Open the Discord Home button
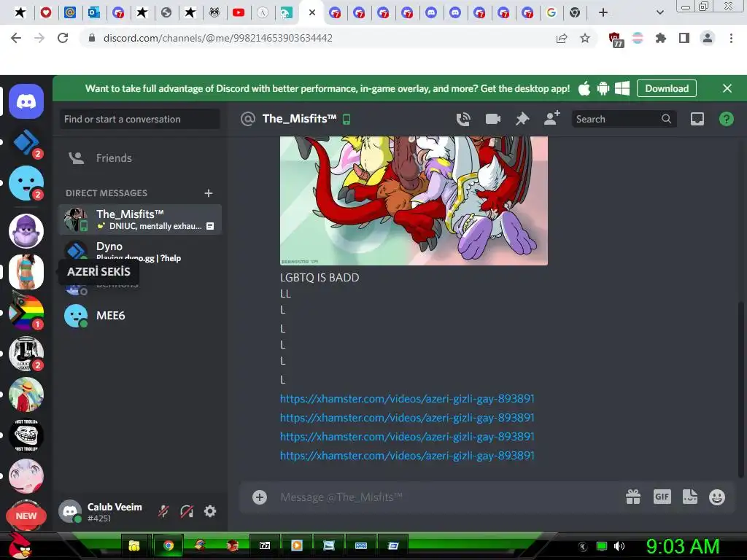 tap(26, 101)
